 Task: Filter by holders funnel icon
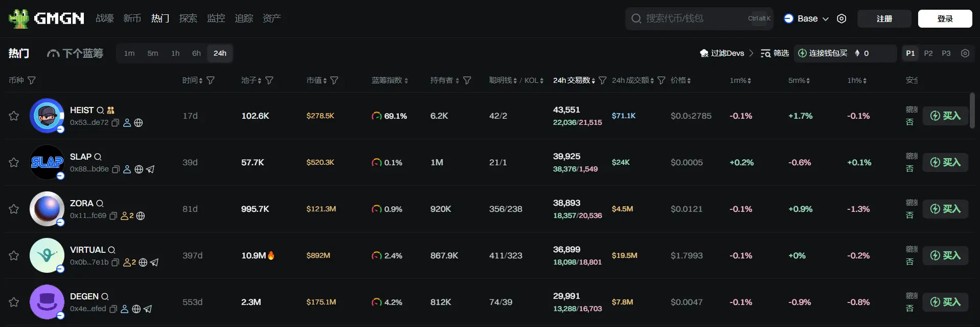click(x=467, y=80)
